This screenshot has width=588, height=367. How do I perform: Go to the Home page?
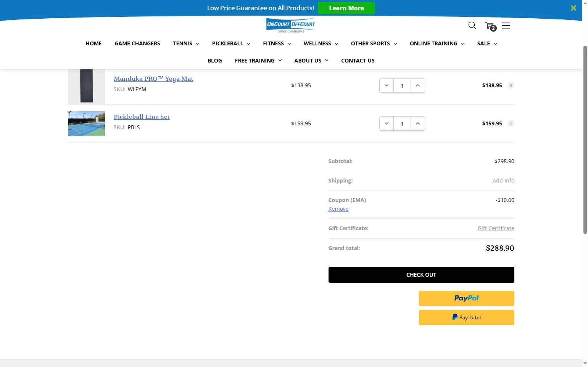[x=93, y=43]
